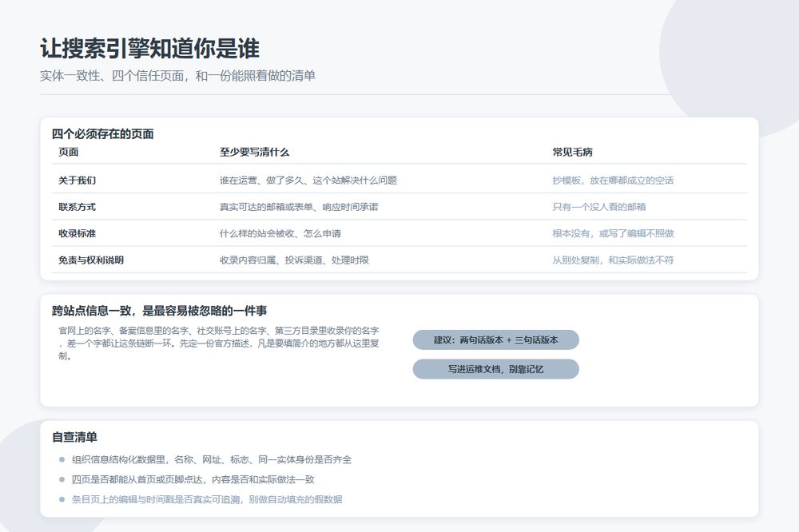
Task: Select the row label '免责与权利说明'
Action: tap(91, 260)
